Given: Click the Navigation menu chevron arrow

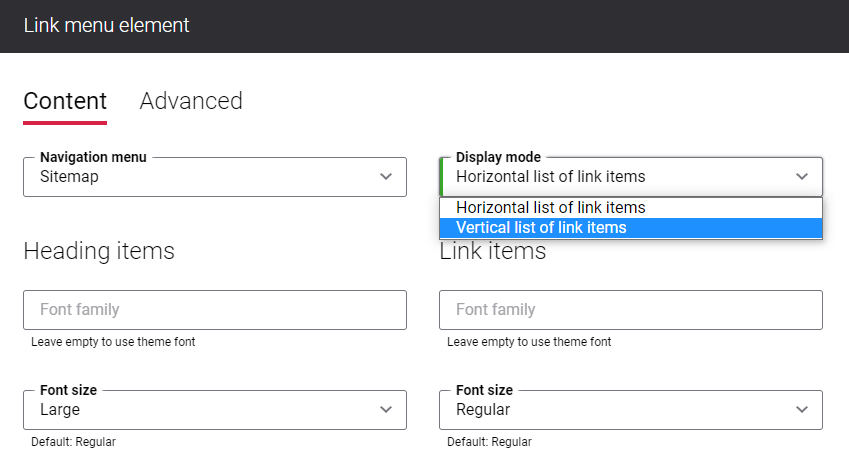Looking at the screenshot, I should (x=386, y=176).
